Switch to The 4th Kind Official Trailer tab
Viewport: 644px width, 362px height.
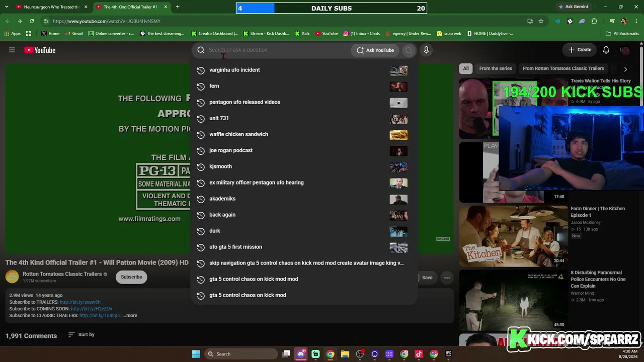(131, 7)
